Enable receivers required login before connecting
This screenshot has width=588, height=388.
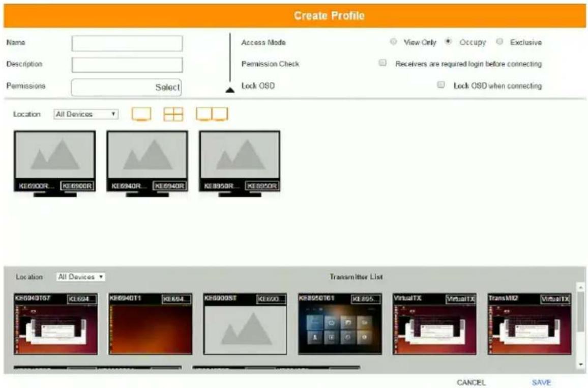pos(383,63)
